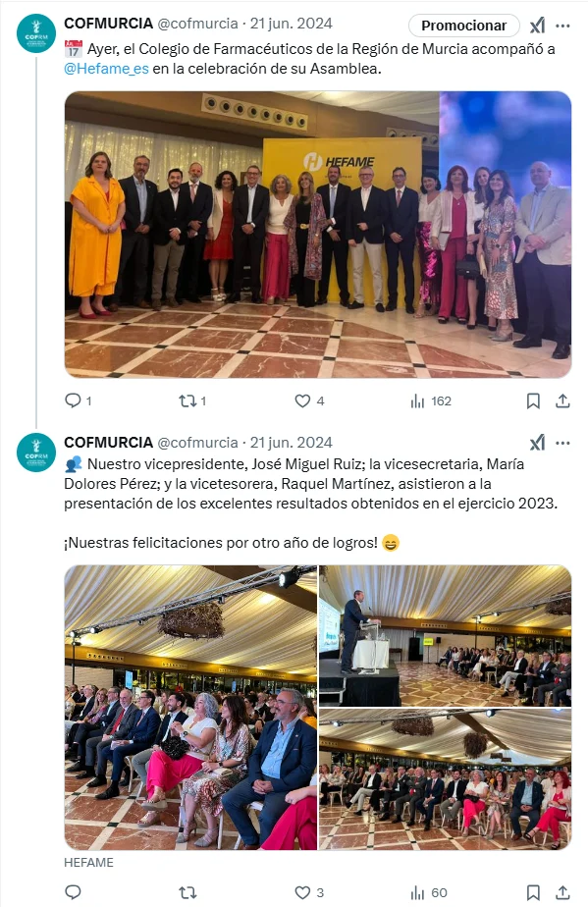The image size is (588, 907).
Task: Expand the second tweet's three-dot menu
Action: coord(563,443)
